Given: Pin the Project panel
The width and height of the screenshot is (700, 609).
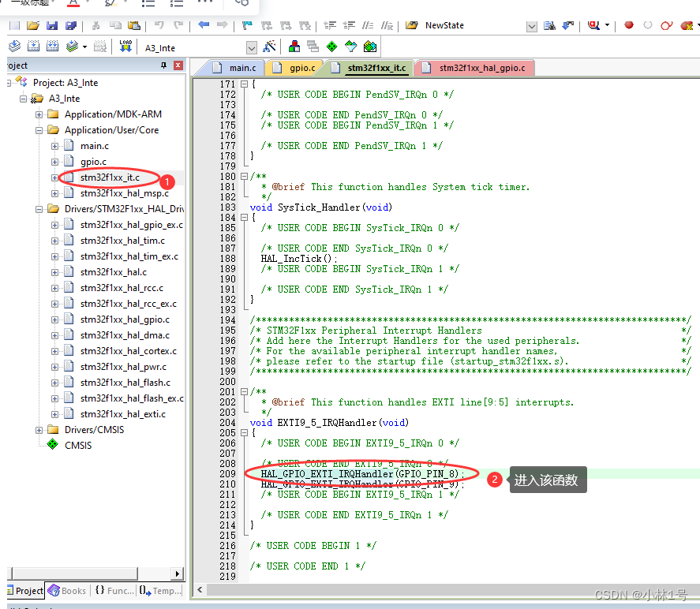Looking at the screenshot, I should coord(164,65).
